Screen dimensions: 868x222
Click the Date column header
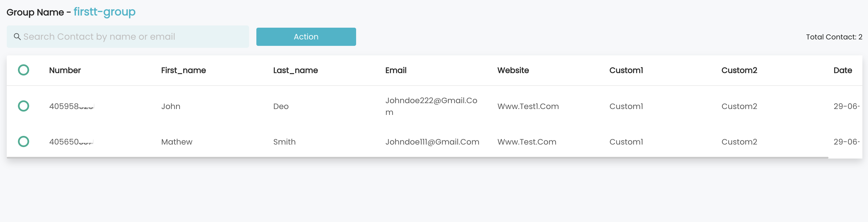[x=843, y=70]
